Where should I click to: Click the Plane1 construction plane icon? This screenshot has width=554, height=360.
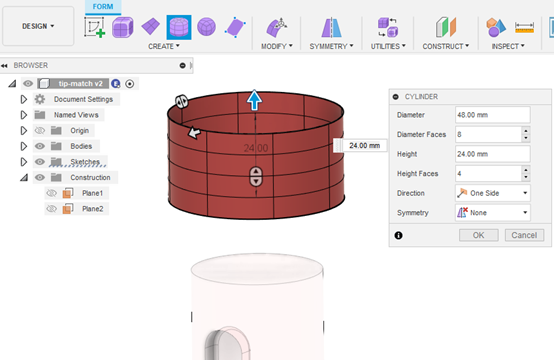click(x=67, y=193)
